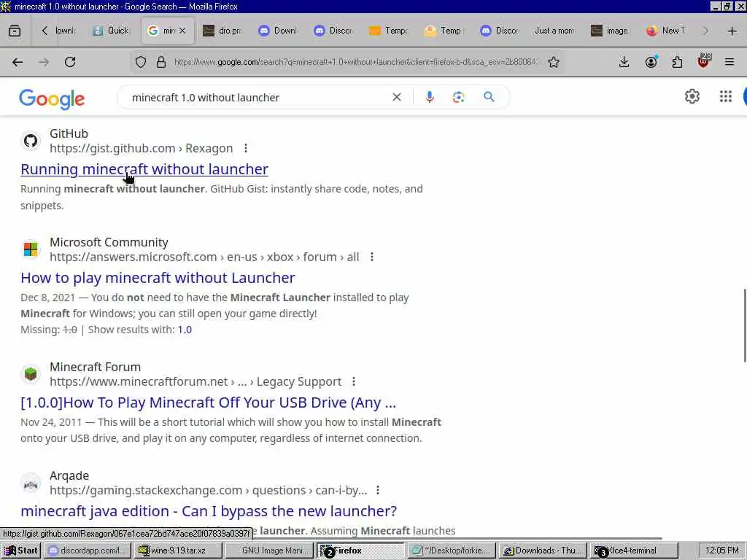The image size is (747, 560).
Task: Open the GitHub favicon for the gist result
Action: point(31,141)
